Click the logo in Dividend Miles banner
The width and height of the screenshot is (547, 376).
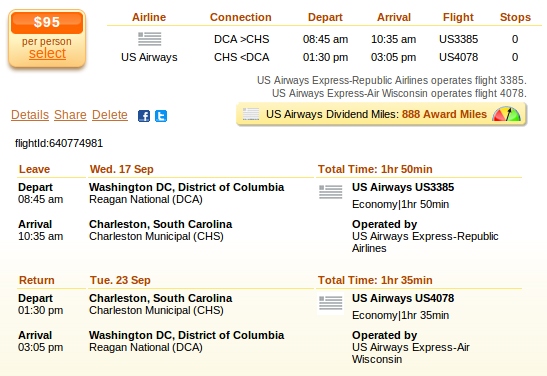click(x=251, y=114)
